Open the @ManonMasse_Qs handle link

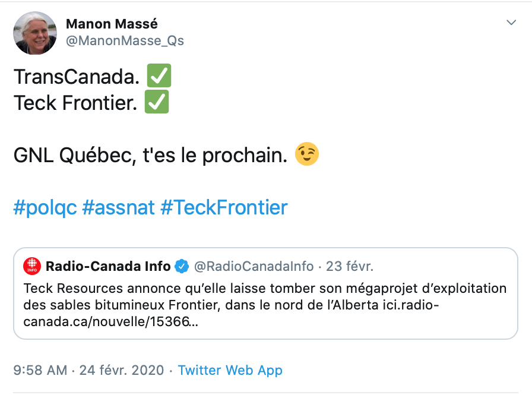[x=125, y=40]
